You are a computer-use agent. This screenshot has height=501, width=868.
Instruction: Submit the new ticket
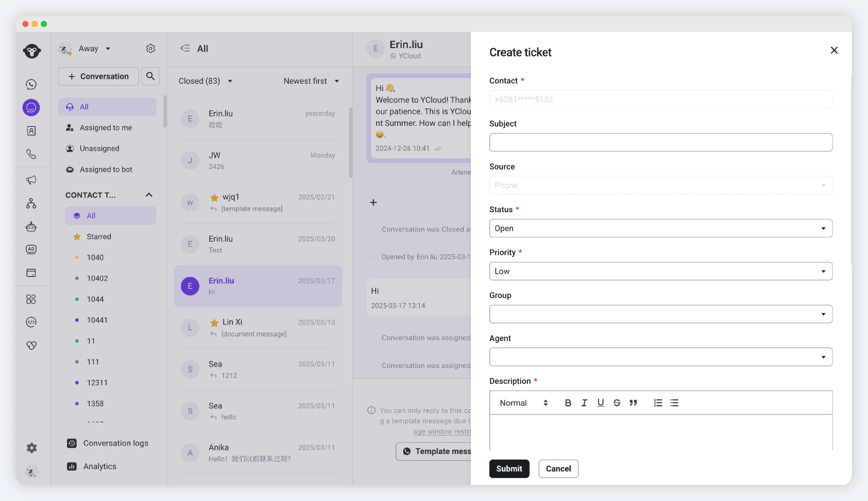[509, 469]
